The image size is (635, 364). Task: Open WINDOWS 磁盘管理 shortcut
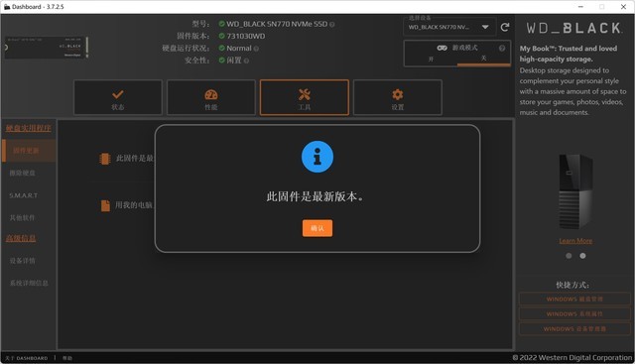pos(574,300)
